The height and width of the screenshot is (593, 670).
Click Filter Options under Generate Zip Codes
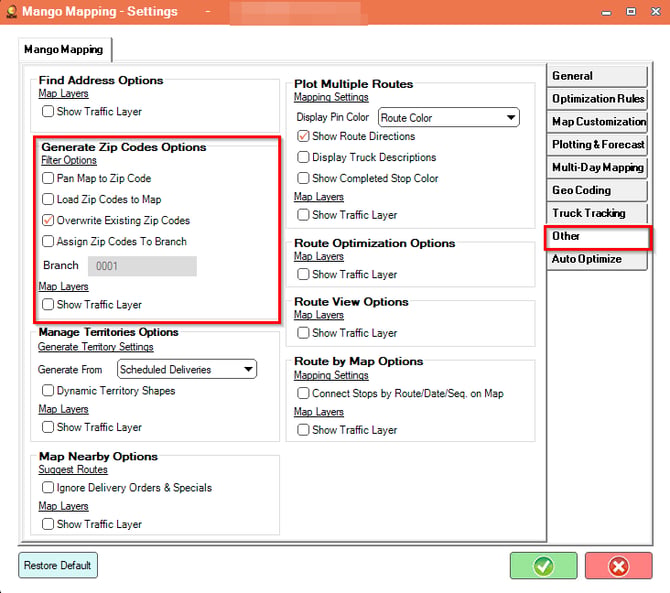69,160
